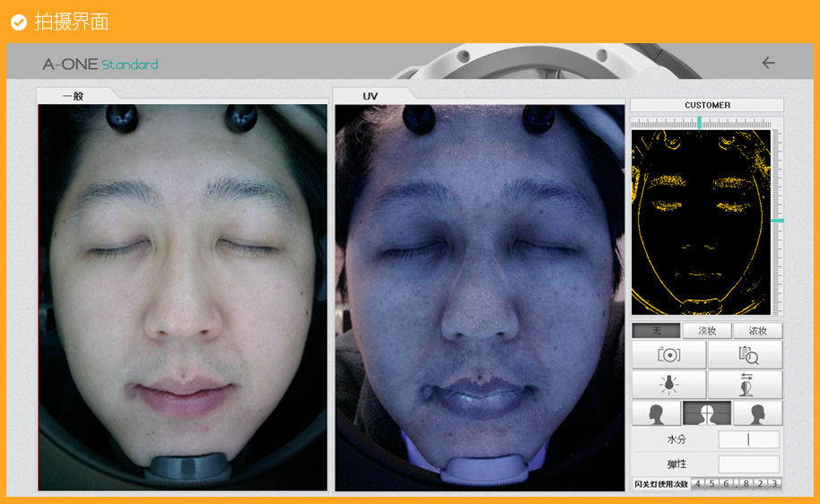820x504 pixels.
Task: Click the flash counter digits display
Action: click(x=737, y=484)
